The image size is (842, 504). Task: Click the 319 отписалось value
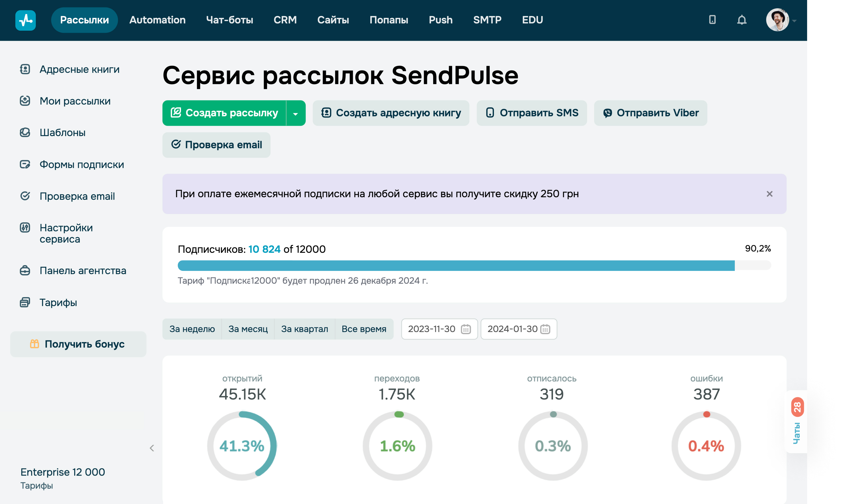coord(552,395)
